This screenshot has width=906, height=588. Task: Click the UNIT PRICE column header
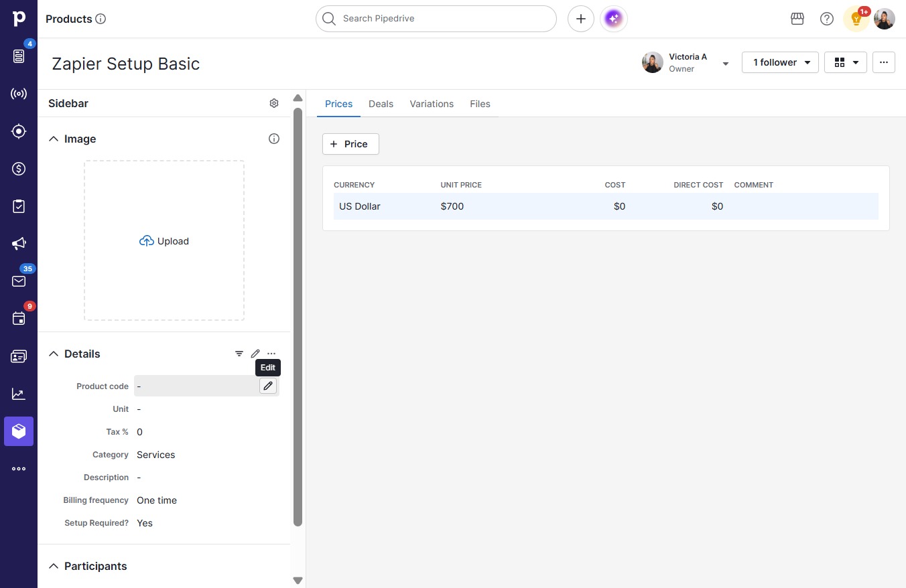461,185
